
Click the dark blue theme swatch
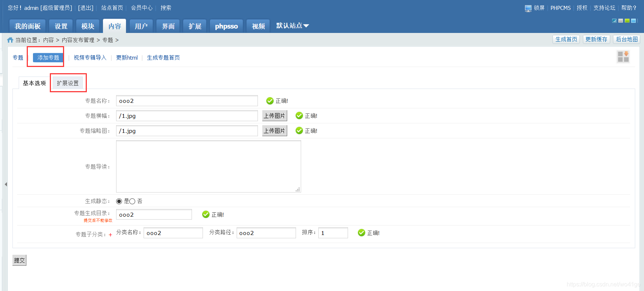click(614, 20)
